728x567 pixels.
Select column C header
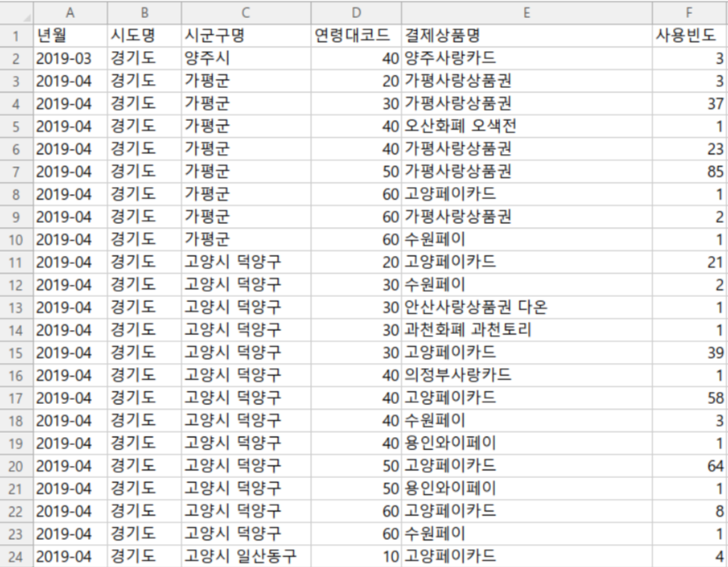coord(246,12)
